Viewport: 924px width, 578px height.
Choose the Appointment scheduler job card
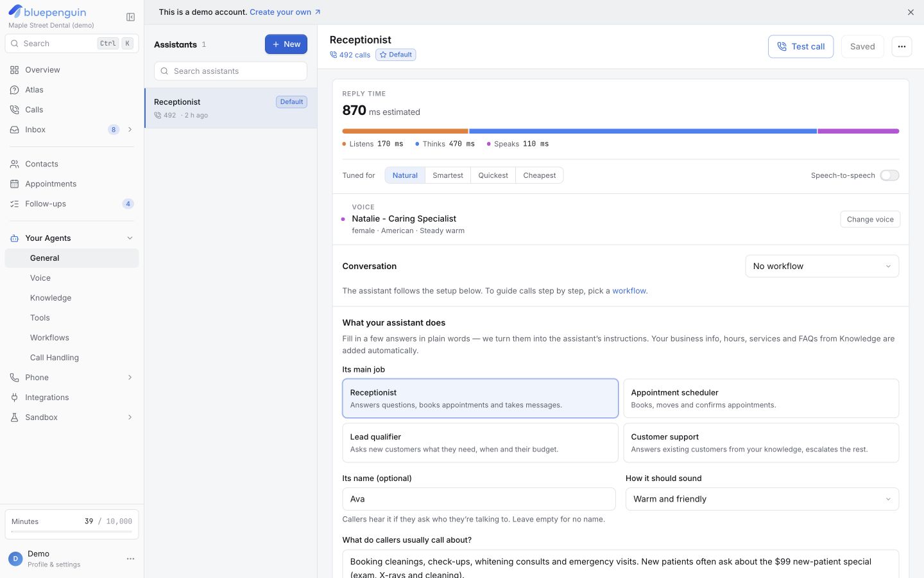click(x=761, y=398)
